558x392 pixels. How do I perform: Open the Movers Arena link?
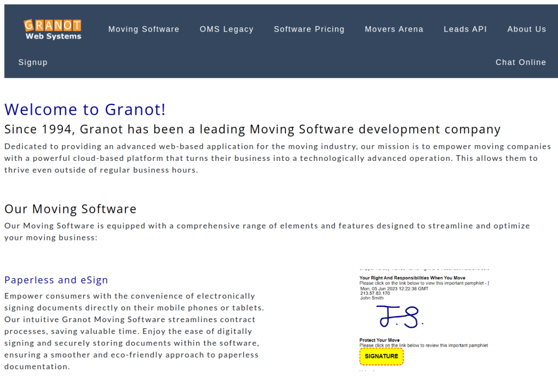point(394,29)
